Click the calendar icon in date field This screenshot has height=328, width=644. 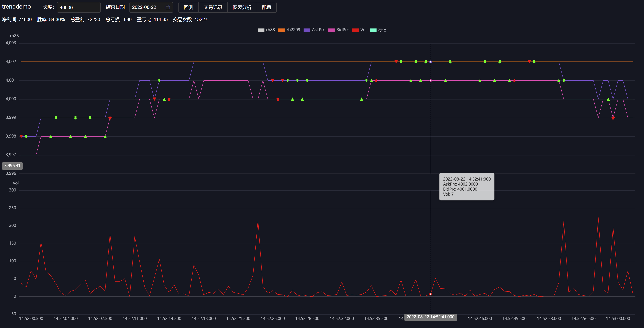coord(168,8)
